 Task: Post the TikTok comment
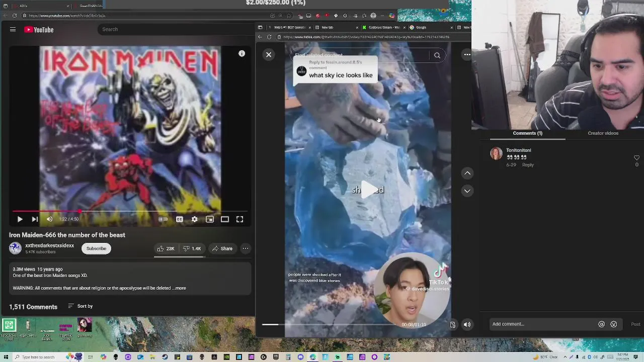click(635, 324)
